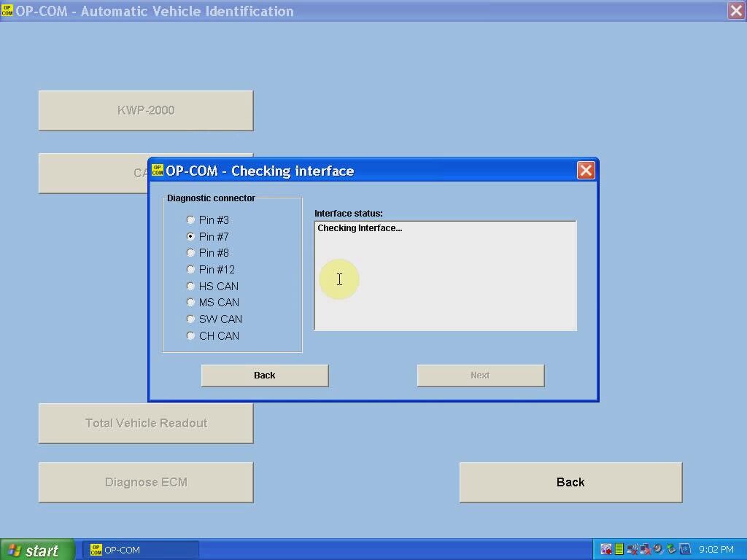The width and height of the screenshot is (747, 560).
Task: Click OP-COM icon in main window title
Action: coord(7,10)
